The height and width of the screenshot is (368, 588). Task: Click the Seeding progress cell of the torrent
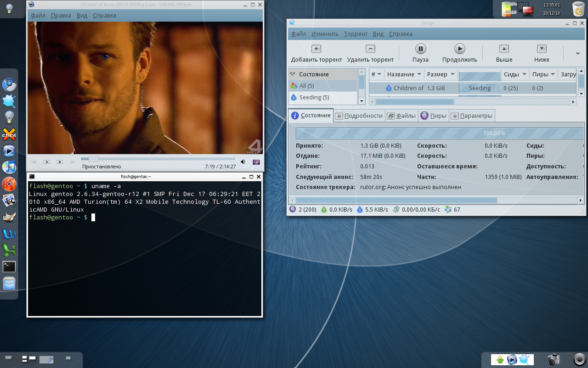(x=480, y=88)
